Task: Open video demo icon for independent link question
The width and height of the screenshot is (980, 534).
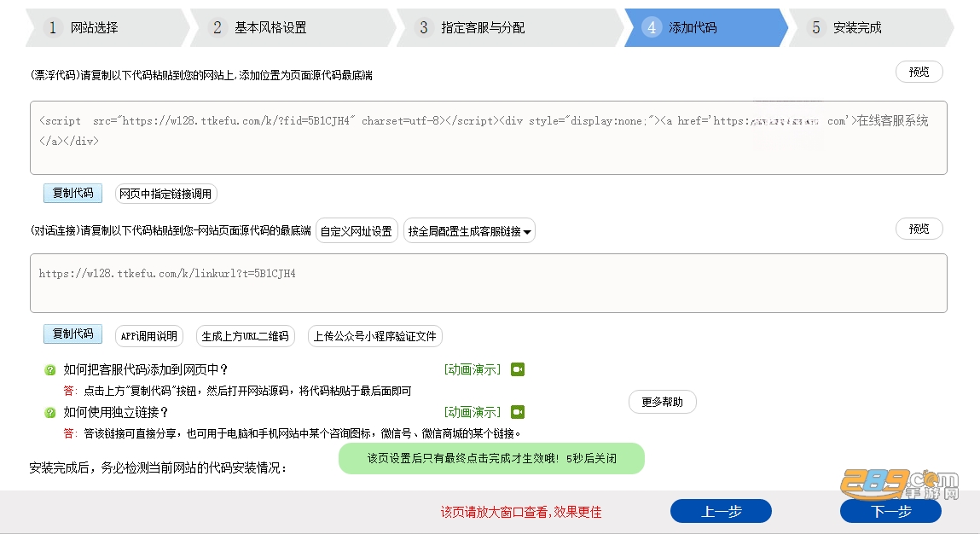Action: click(518, 412)
